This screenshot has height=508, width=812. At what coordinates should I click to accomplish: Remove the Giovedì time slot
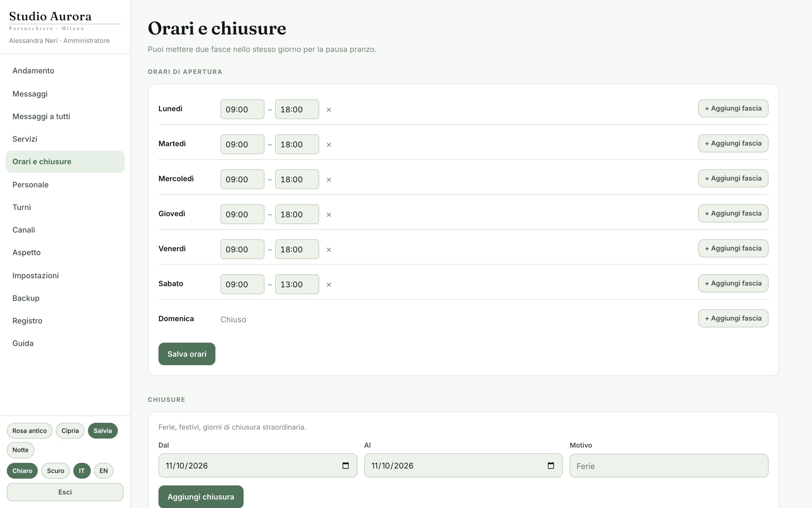(329, 214)
